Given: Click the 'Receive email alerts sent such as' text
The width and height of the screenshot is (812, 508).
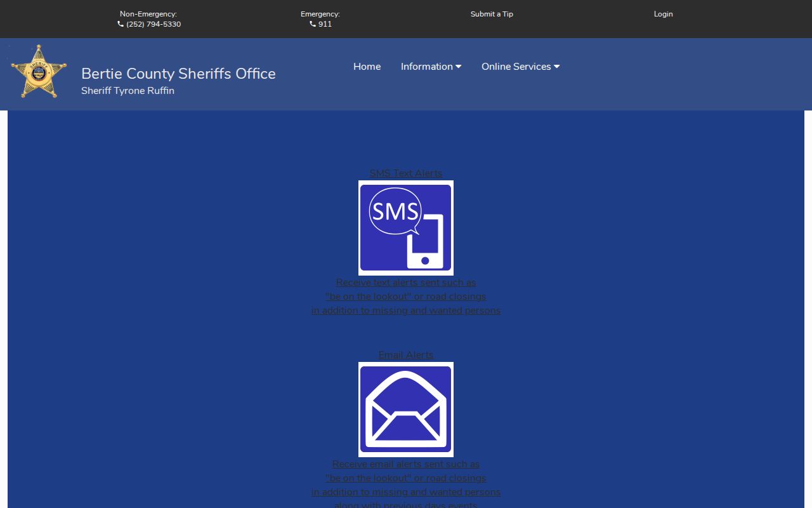Looking at the screenshot, I should click(x=406, y=464).
